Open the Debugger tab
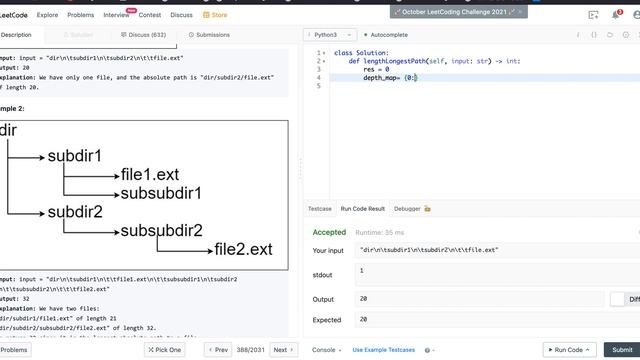Screen dimensions: 640x360 [407, 209]
